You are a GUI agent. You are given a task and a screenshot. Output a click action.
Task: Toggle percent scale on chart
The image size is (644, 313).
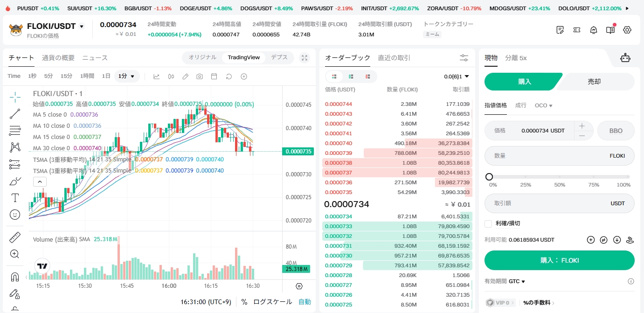coord(244,302)
